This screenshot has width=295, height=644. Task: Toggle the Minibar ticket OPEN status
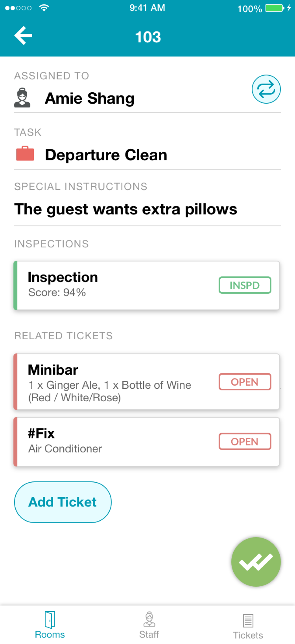pyautogui.click(x=245, y=382)
